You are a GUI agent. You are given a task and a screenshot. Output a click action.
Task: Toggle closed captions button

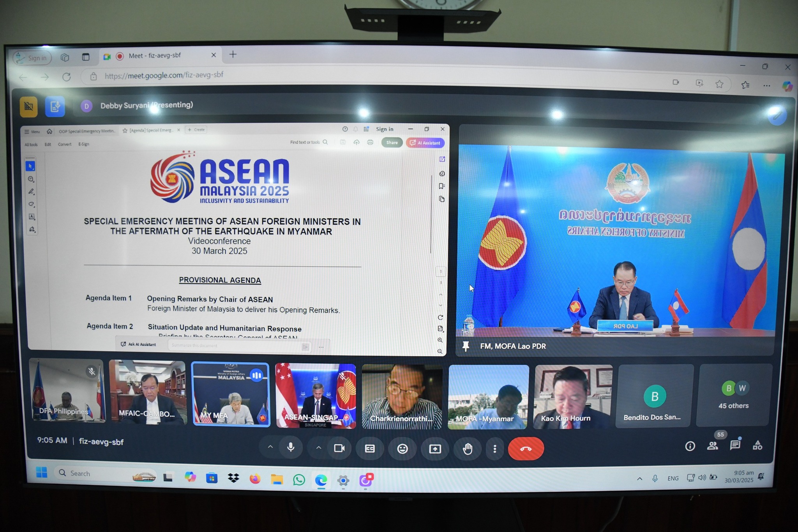pos(370,449)
